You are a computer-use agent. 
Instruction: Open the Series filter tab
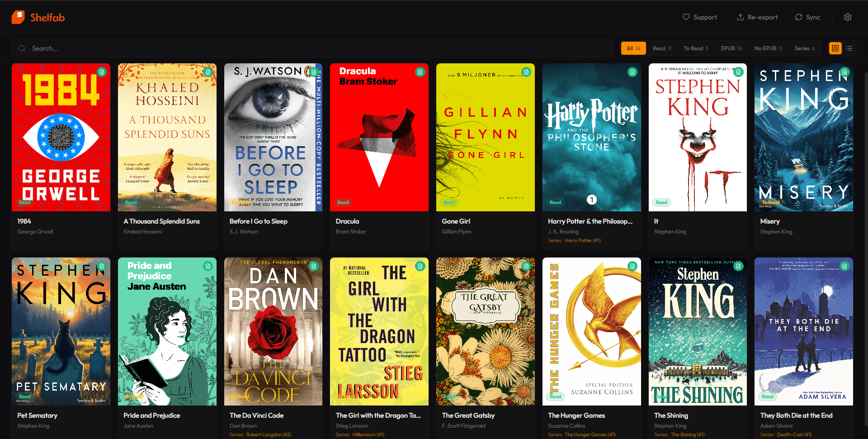[x=804, y=48]
